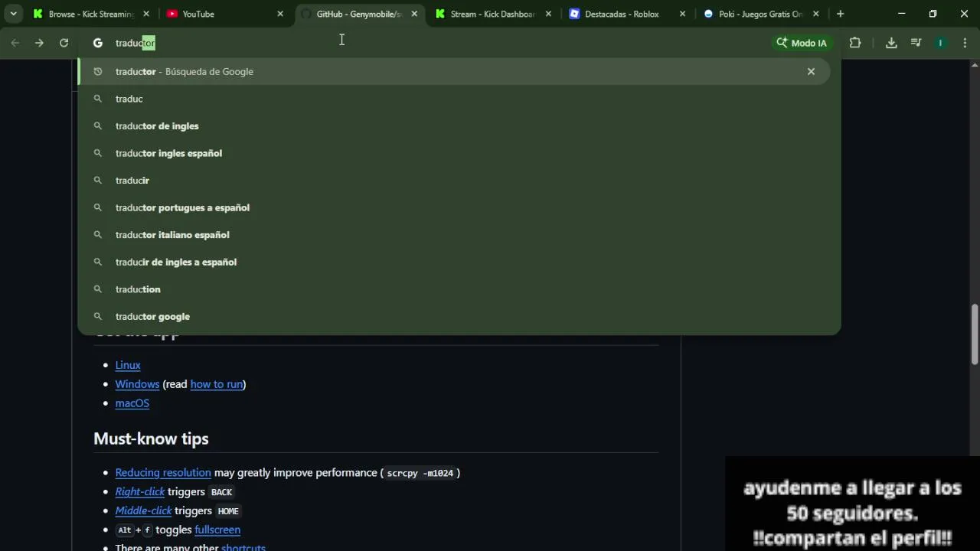Viewport: 980px width, 551px height.
Task: Select 'traductor portugues a español' suggestion
Action: tap(455, 207)
